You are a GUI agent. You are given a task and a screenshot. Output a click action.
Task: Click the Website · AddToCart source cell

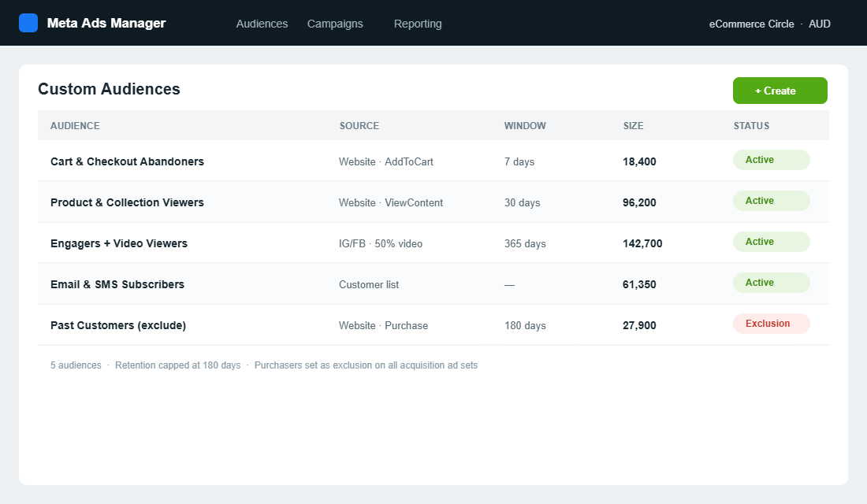[386, 161]
